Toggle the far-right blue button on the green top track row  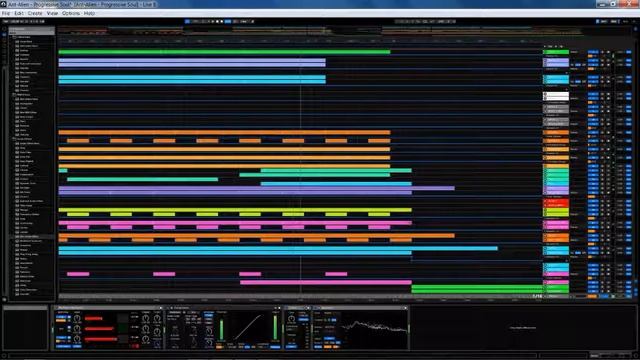click(629, 52)
